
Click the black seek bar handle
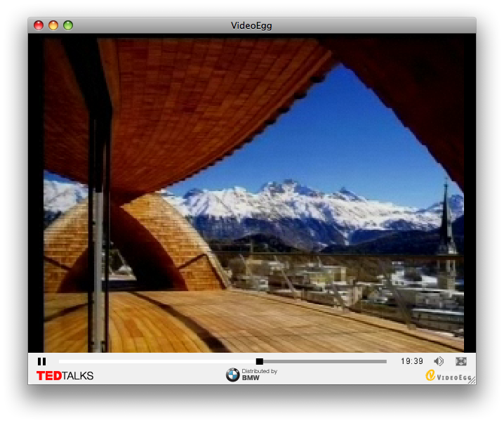(259, 361)
